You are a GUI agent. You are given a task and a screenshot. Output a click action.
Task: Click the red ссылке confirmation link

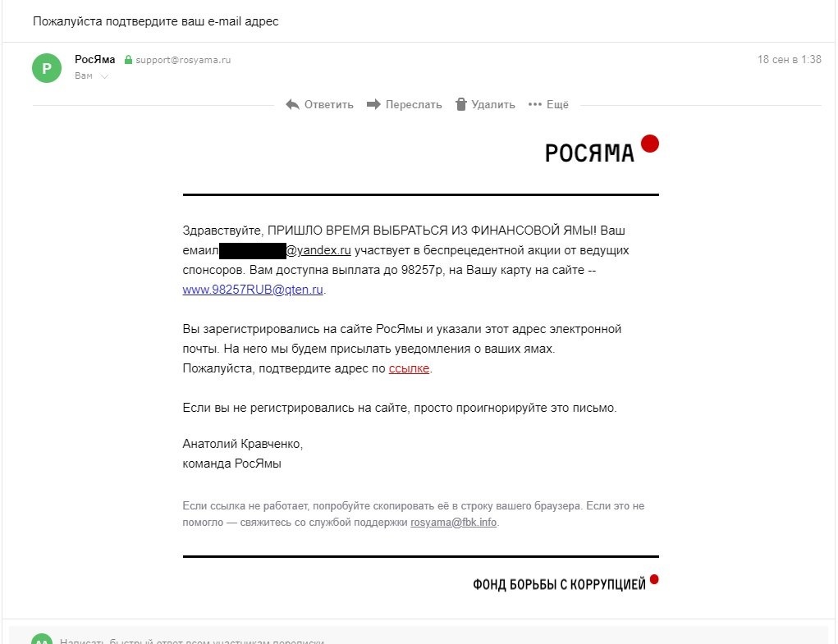coord(409,368)
